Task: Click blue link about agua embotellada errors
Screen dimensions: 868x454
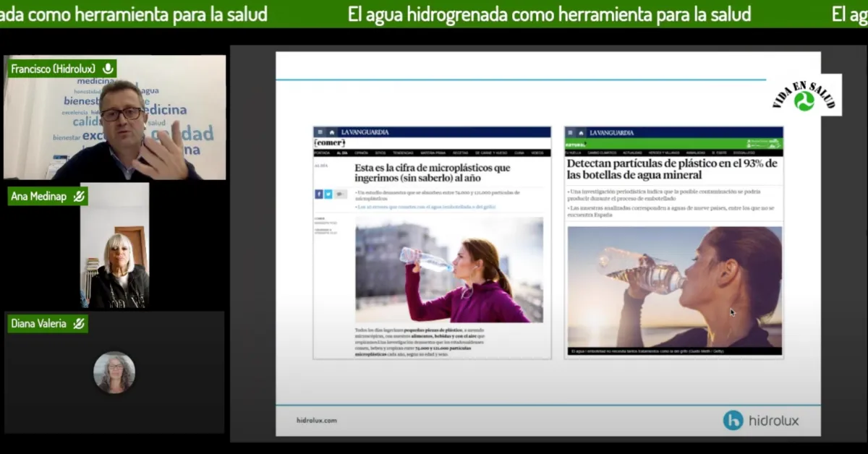Action: coord(427,207)
